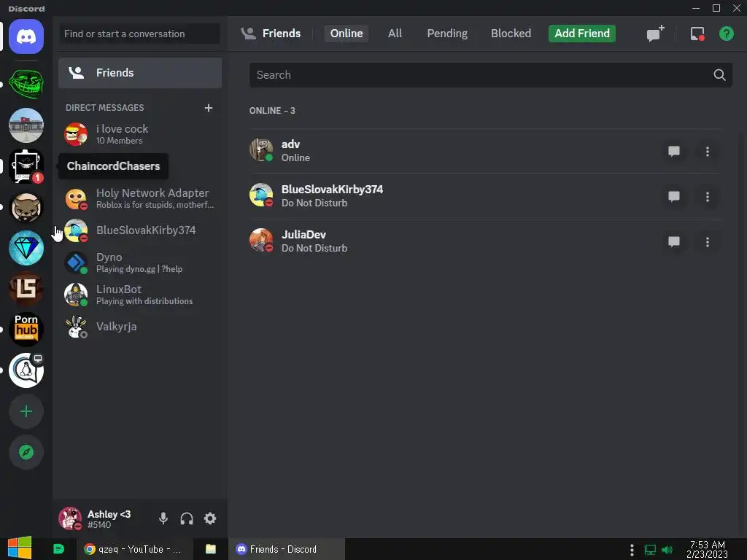Open more options for adv
This screenshot has width=747, height=560.
pyautogui.click(x=708, y=152)
